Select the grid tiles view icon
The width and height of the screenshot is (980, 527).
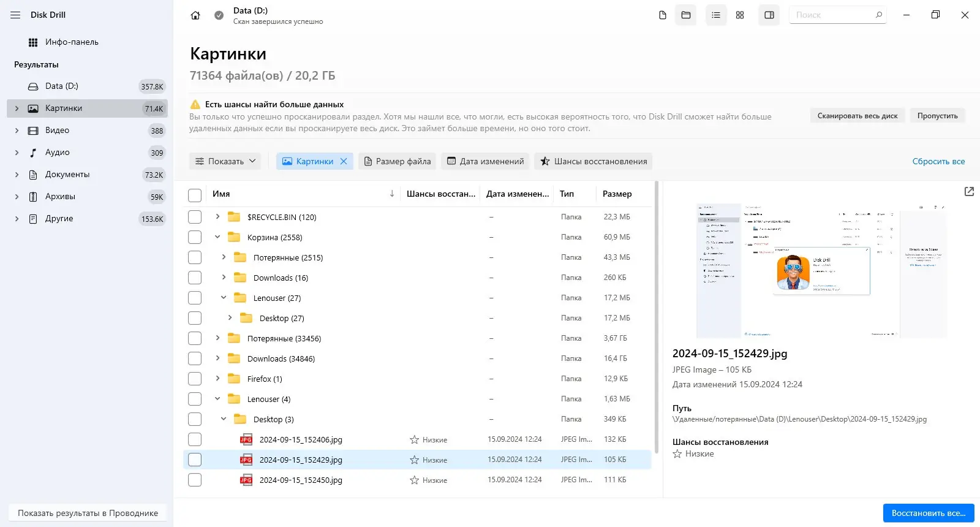(740, 15)
